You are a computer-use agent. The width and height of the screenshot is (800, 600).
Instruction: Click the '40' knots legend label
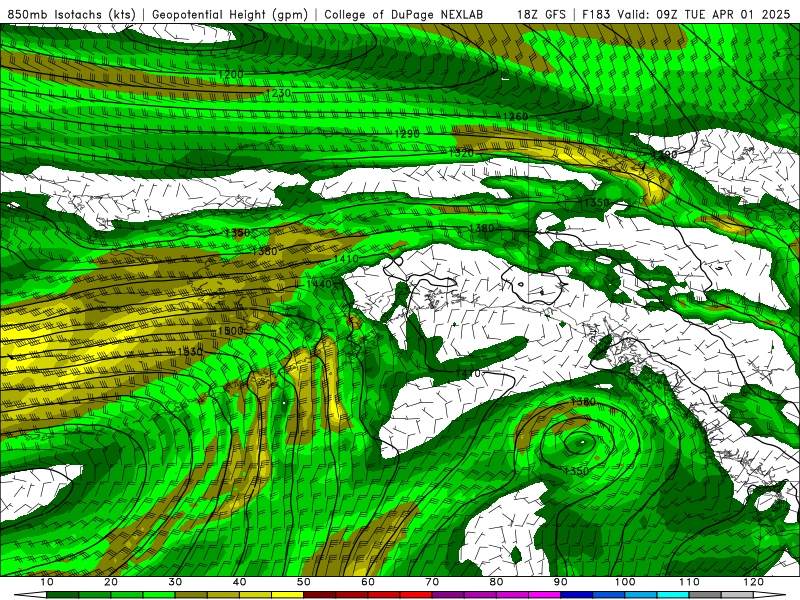coord(239,582)
